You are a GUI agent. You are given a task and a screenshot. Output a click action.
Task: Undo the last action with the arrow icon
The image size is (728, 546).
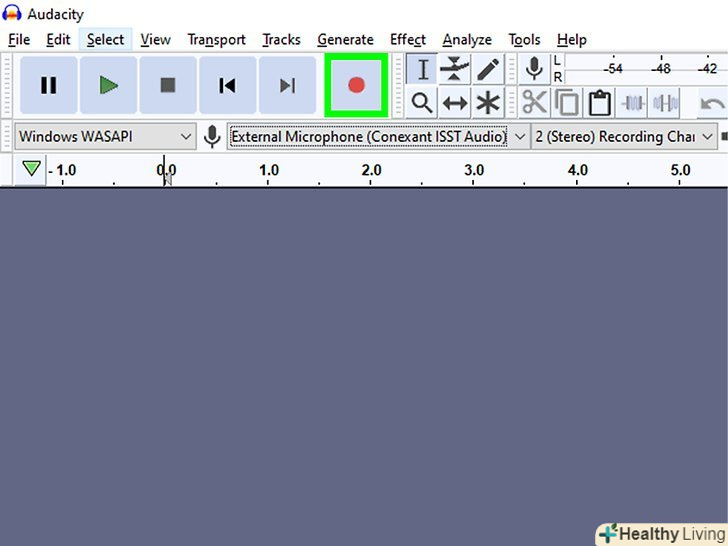pos(713,103)
